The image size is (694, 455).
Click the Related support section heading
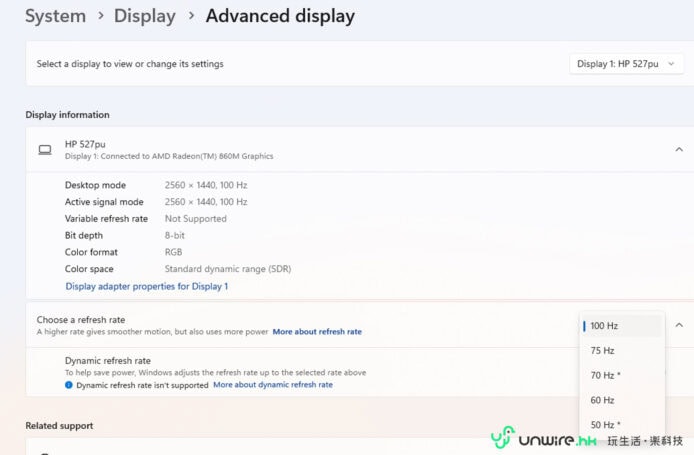coord(59,426)
